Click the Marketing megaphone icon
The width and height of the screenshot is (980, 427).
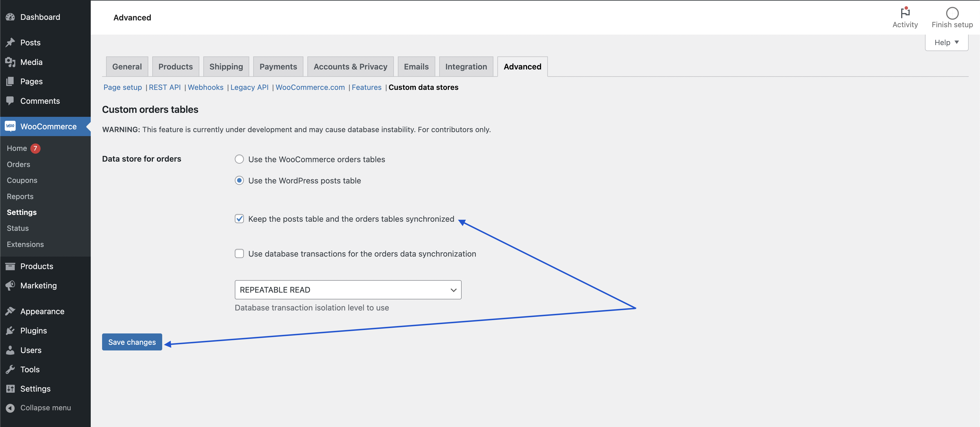[10, 286]
